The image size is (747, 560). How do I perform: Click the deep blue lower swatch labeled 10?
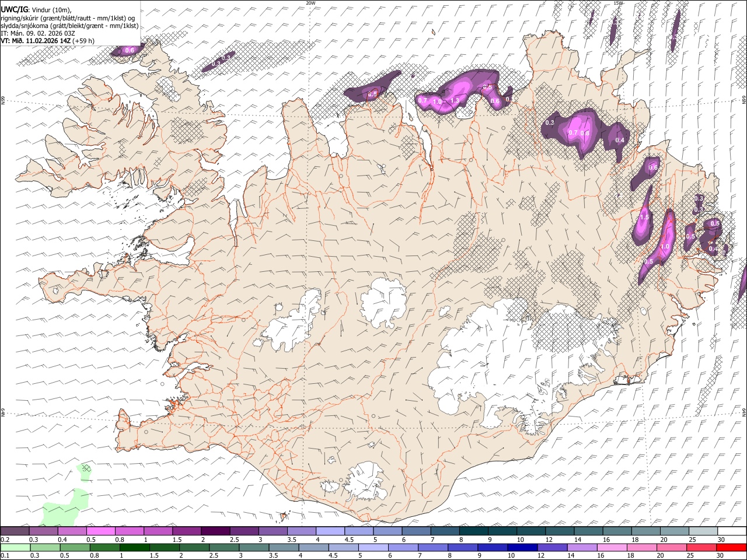click(522, 547)
